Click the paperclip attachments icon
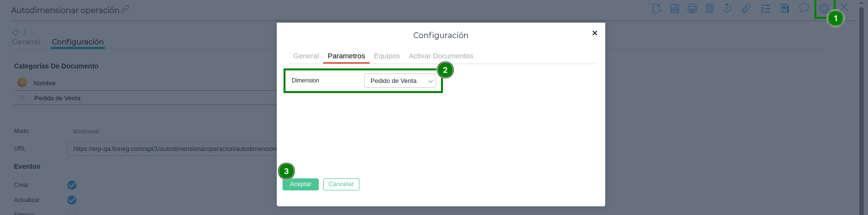Screen dimensions: 868x215 (x=746, y=8)
